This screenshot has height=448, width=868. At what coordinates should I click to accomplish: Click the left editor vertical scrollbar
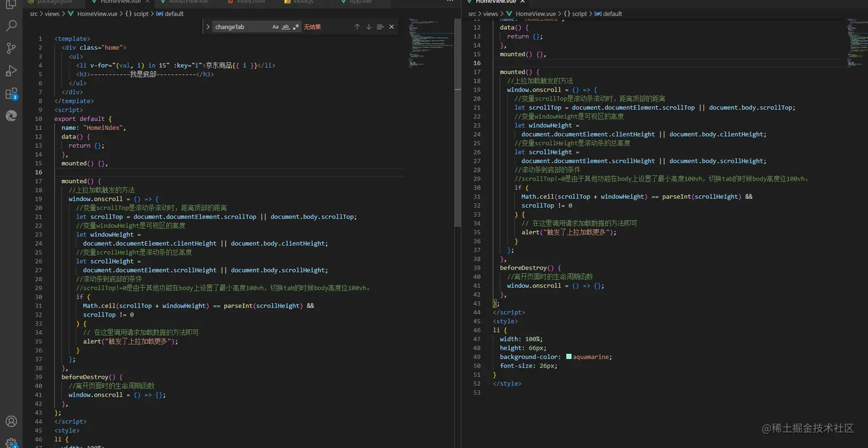tap(458, 123)
